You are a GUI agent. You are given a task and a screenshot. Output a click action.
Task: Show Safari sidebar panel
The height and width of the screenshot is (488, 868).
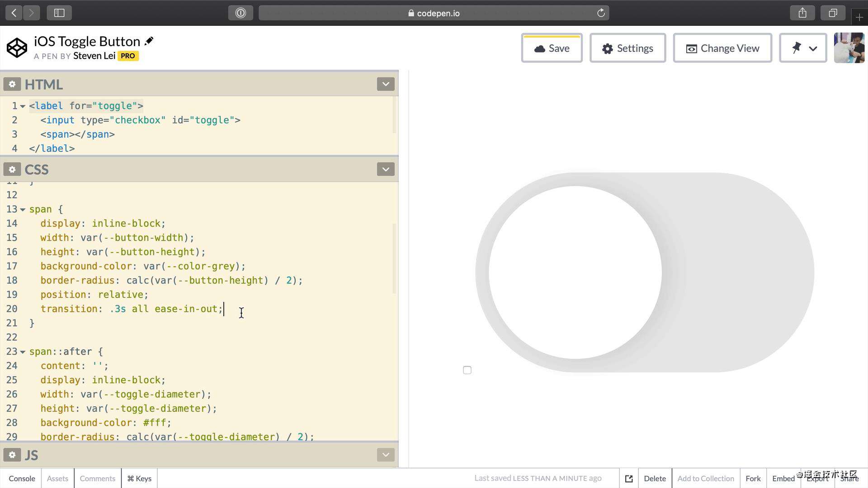[x=59, y=13]
